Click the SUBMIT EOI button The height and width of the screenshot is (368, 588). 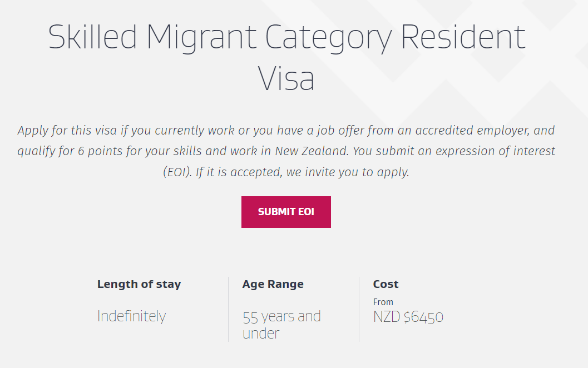(x=286, y=212)
